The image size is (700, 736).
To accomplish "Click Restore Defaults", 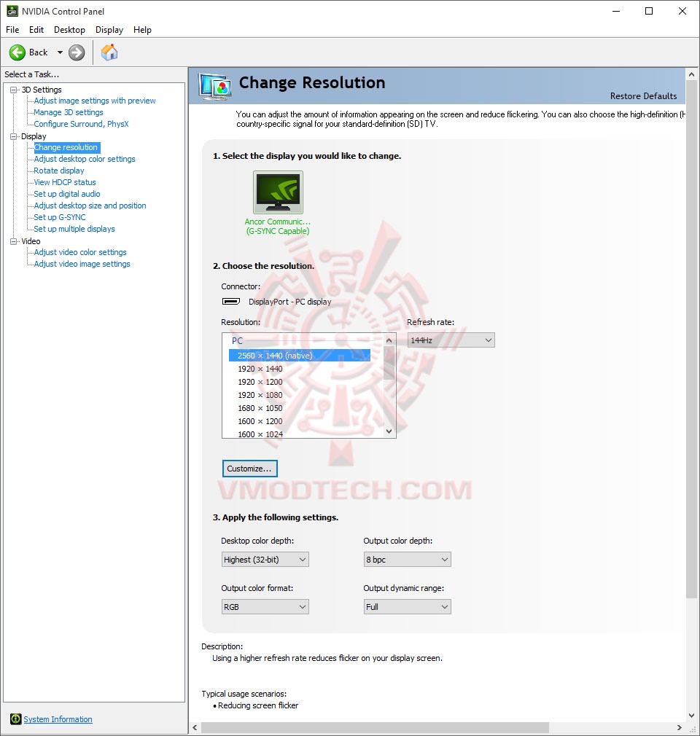I will click(643, 95).
